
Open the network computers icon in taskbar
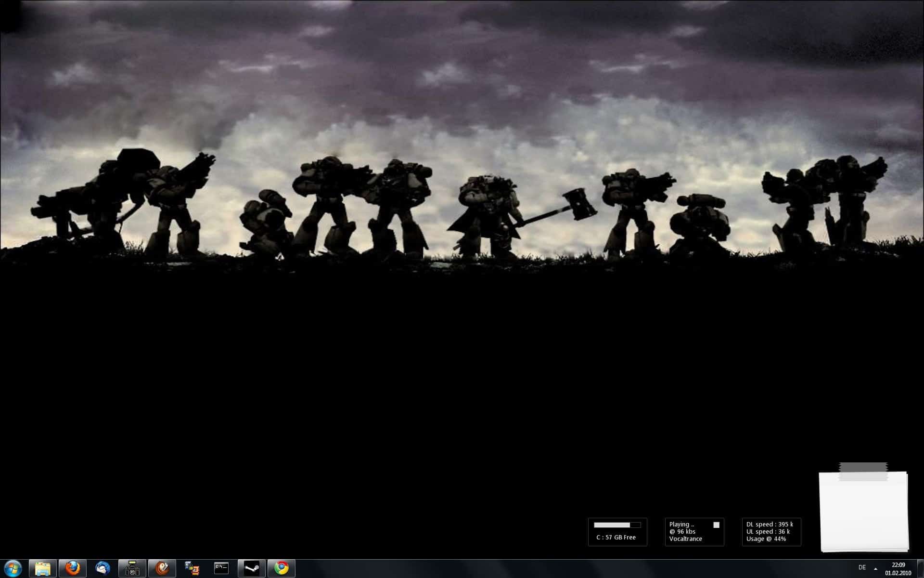coord(192,568)
